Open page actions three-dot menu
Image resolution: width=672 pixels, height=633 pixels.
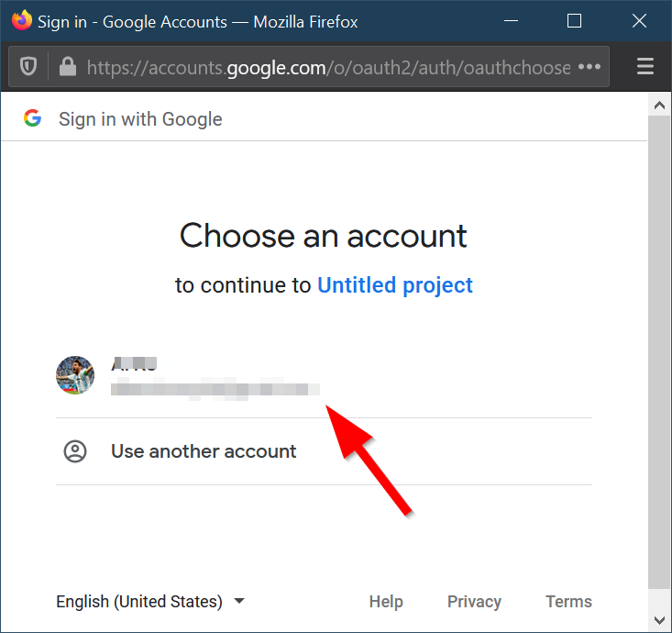pyautogui.click(x=589, y=67)
